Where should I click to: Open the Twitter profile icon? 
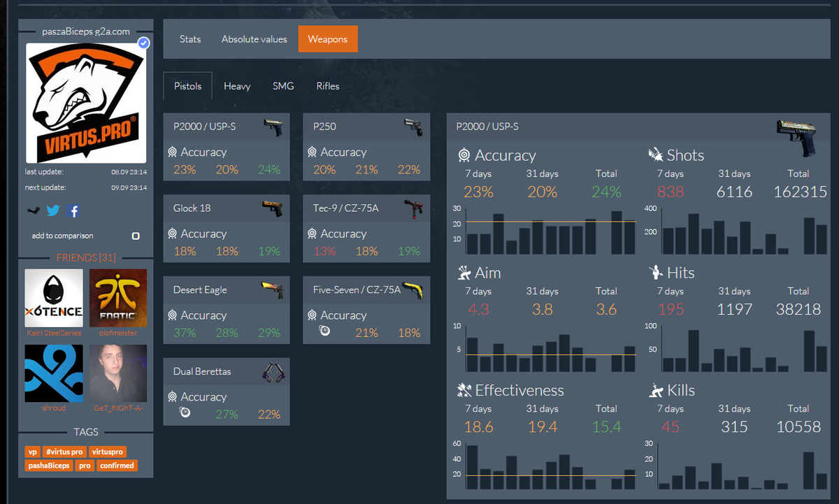[x=53, y=210]
